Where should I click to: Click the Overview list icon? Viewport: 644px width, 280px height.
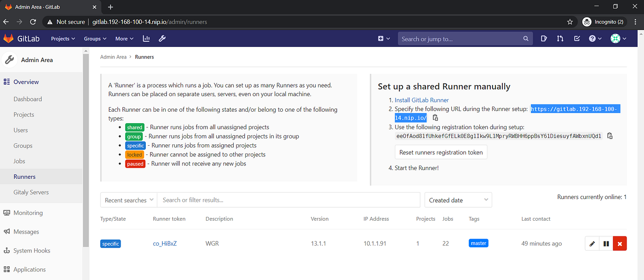pyautogui.click(x=6, y=82)
